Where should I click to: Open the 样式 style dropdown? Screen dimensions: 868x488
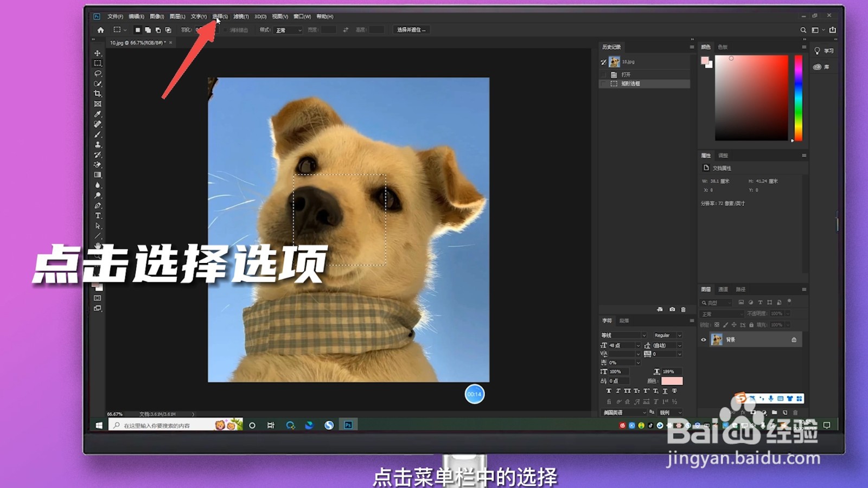[x=288, y=30]
